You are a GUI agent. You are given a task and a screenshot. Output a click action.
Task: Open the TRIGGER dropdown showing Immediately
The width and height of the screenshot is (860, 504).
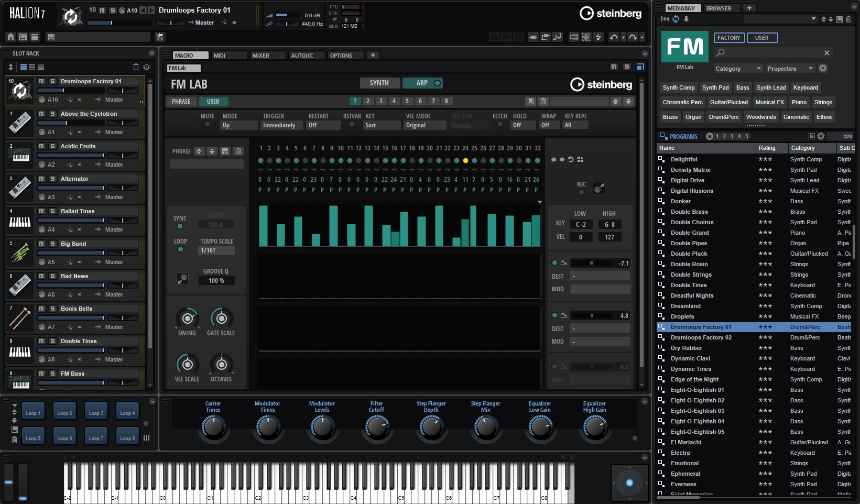click(x=281, y=125)
